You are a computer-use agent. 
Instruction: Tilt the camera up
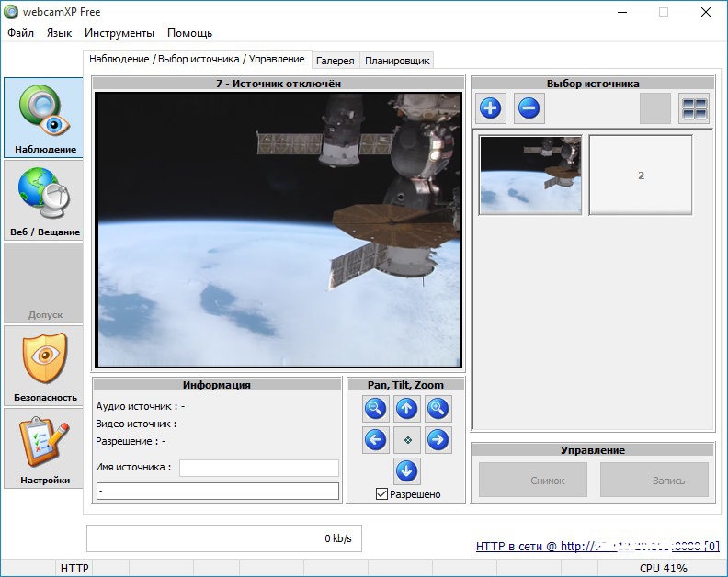click(x=406, y=409)
